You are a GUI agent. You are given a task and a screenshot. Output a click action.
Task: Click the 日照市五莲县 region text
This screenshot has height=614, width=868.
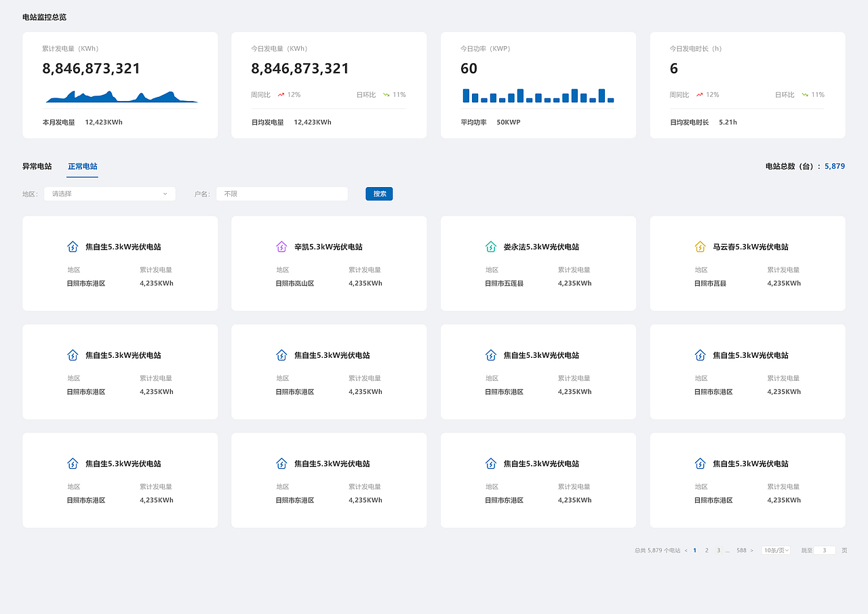click(505, 283)
